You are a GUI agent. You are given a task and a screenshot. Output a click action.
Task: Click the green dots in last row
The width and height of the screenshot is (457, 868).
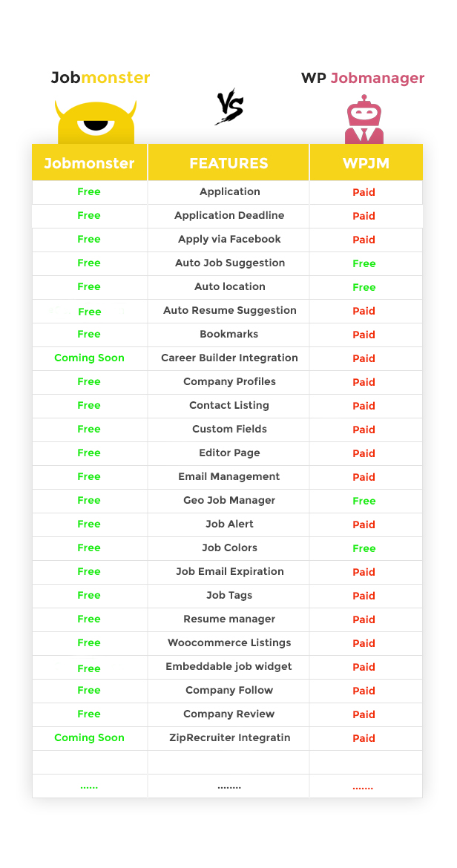click(89, 786)
